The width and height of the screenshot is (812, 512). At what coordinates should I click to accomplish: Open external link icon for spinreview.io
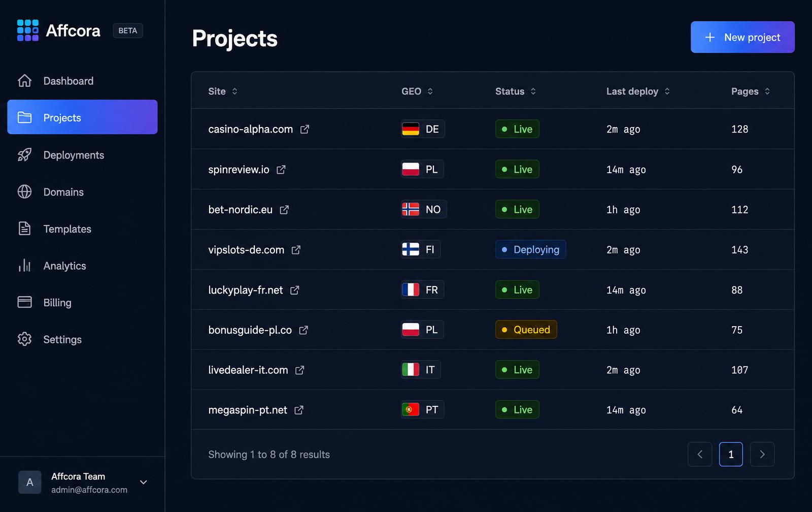(x=281, y=170)
